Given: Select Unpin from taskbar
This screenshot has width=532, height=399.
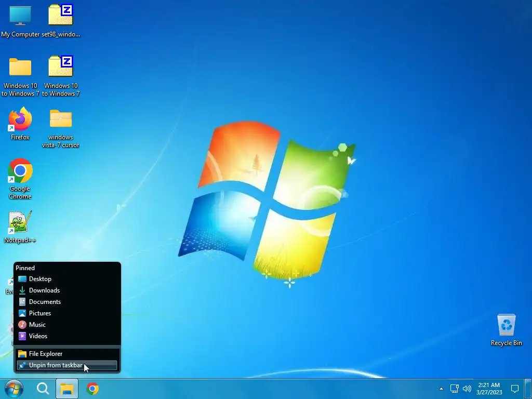Looking at the screenshot, I should click(67, 365).
